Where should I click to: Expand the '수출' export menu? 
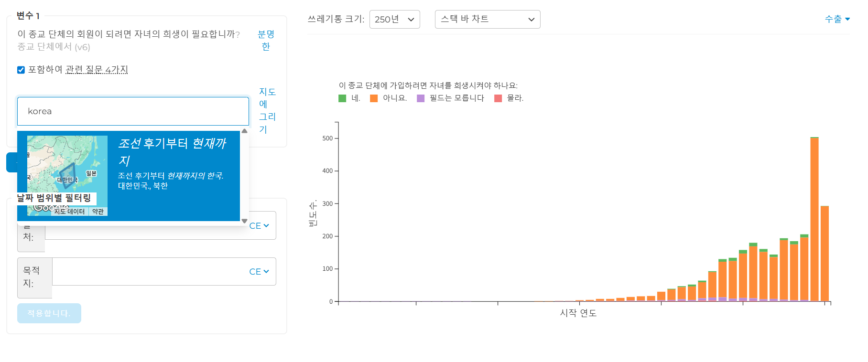tap(837, 19)
